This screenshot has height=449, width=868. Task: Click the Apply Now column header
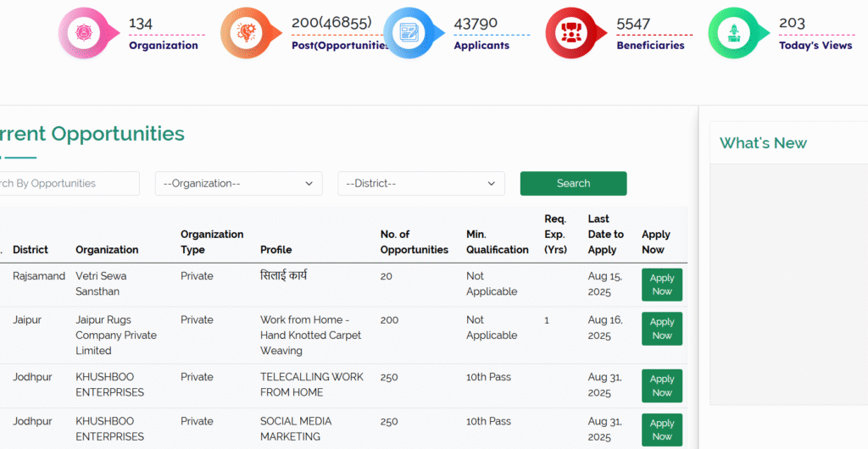pyautogui.click(x=656, y=242)
